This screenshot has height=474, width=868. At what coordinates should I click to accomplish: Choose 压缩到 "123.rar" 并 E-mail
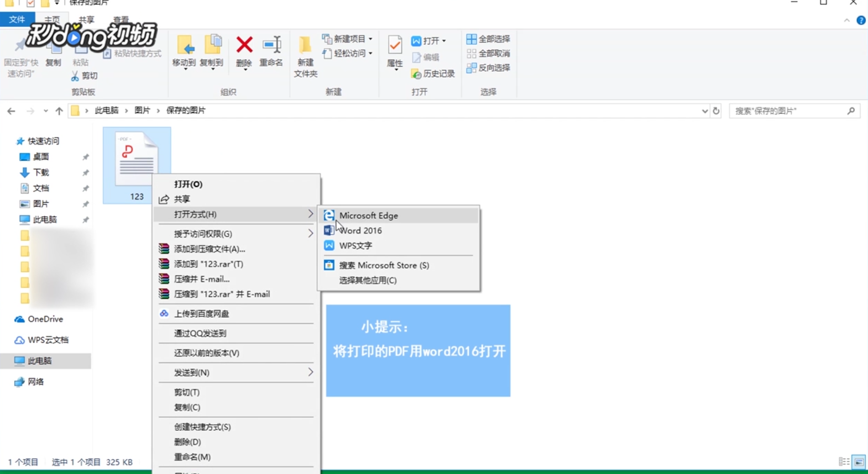click(x=236, y=294)
